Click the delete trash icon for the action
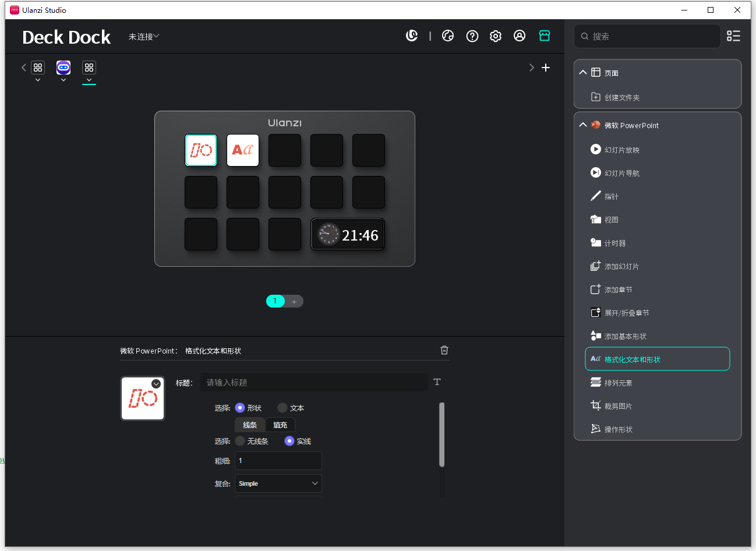 444,350
